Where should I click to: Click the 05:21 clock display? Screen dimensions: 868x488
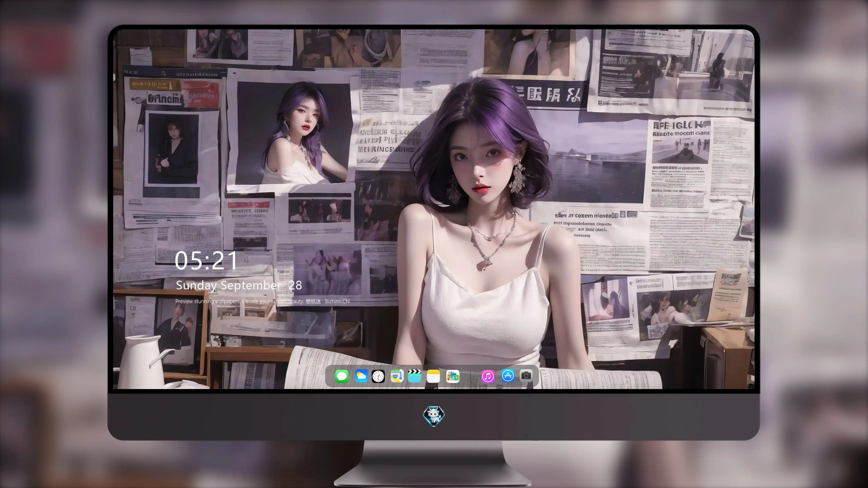[206, 261]
